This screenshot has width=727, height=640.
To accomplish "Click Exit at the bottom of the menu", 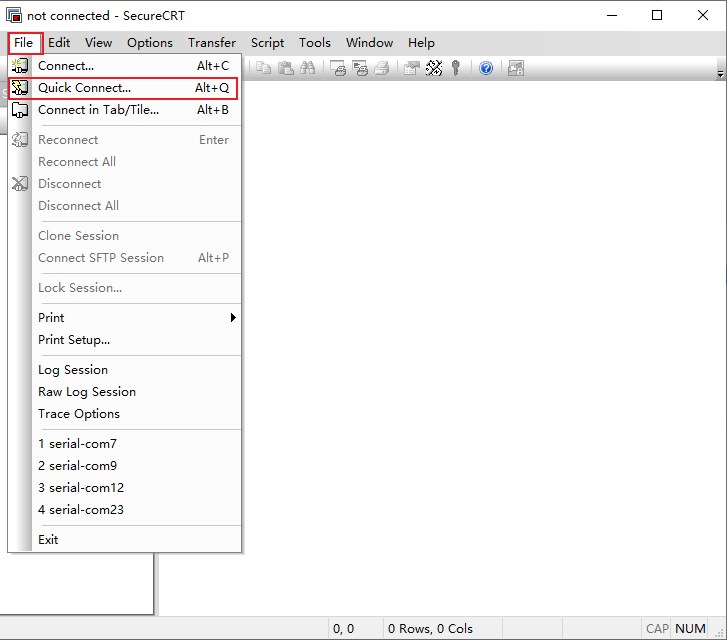I will point(48,540).
